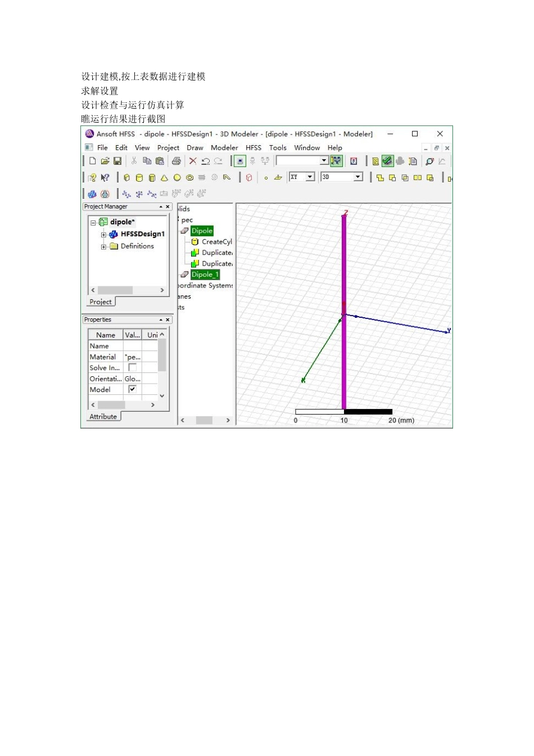Viewport: 534px width, 756px height.
Task: Select the CreateCyl operation in model tree
Action: 217,242
